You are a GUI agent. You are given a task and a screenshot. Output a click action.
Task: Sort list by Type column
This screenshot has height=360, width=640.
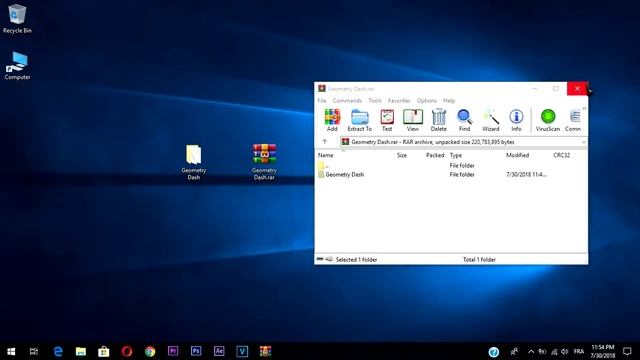point(456,155)
